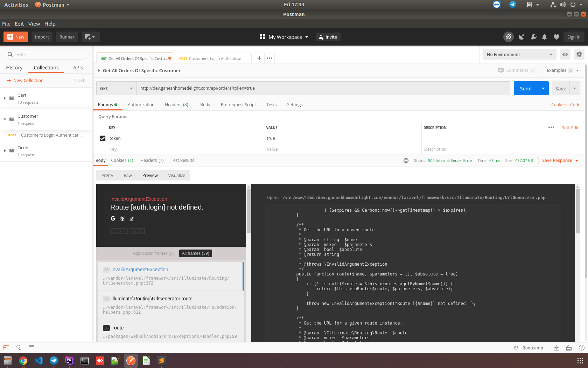Open environment quick look eye icon

(565, 54)
